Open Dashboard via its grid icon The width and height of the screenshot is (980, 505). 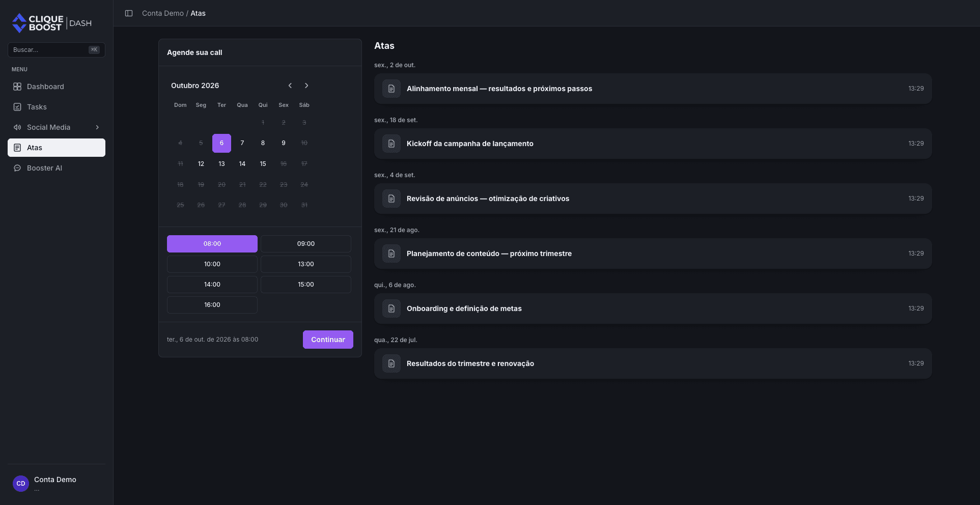point(17,87)
